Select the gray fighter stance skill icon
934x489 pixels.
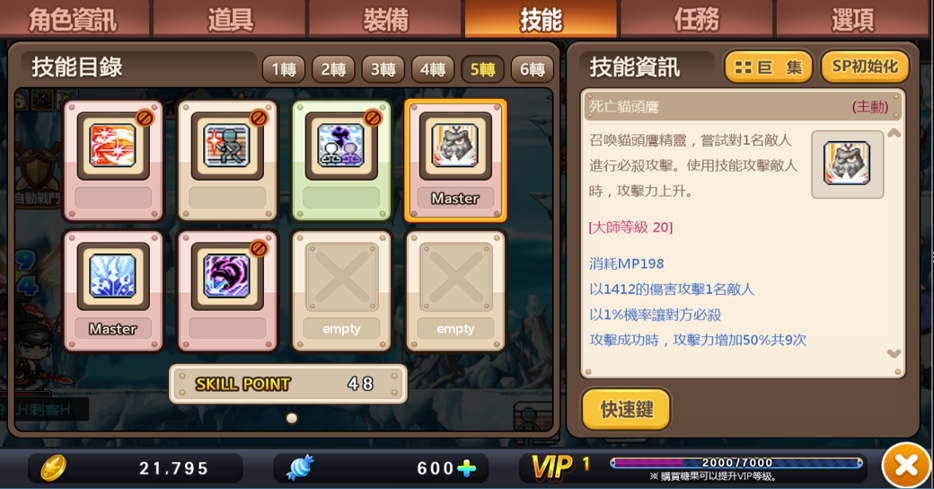(x=226, y=145)
